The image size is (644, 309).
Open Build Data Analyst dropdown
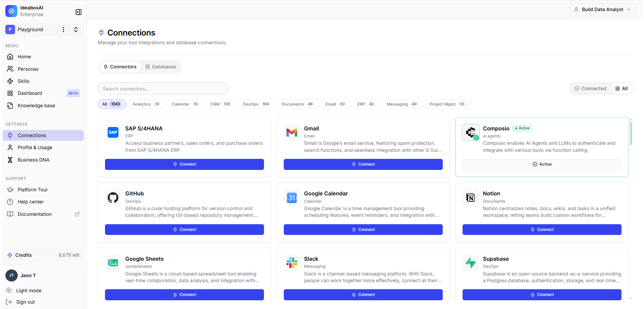tap(602, 9)
